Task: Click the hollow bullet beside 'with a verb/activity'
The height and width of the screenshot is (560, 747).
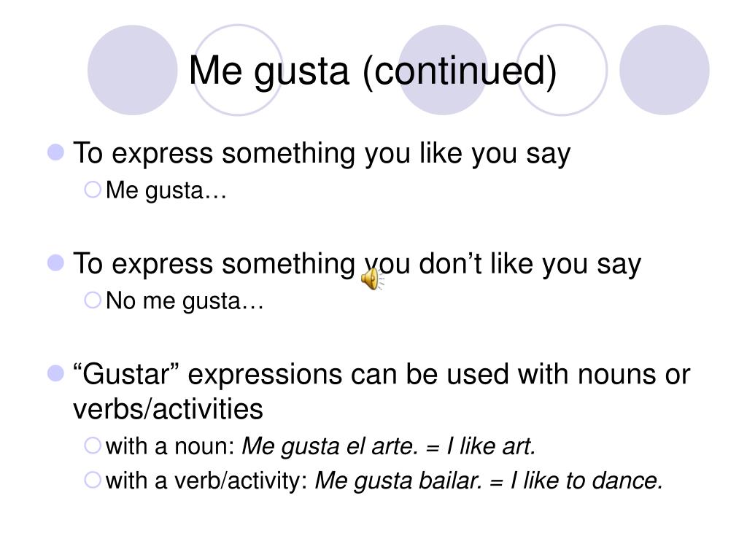Action: click(93, 480)
